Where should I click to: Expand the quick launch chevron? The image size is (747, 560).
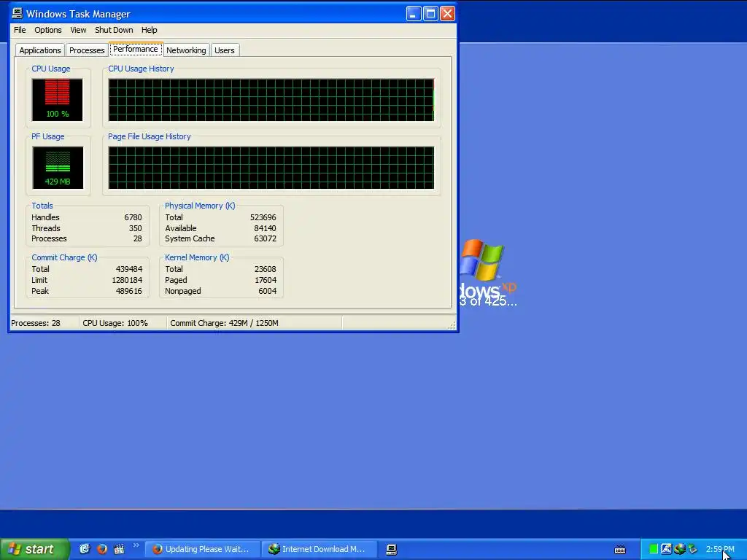pos(136,545)
